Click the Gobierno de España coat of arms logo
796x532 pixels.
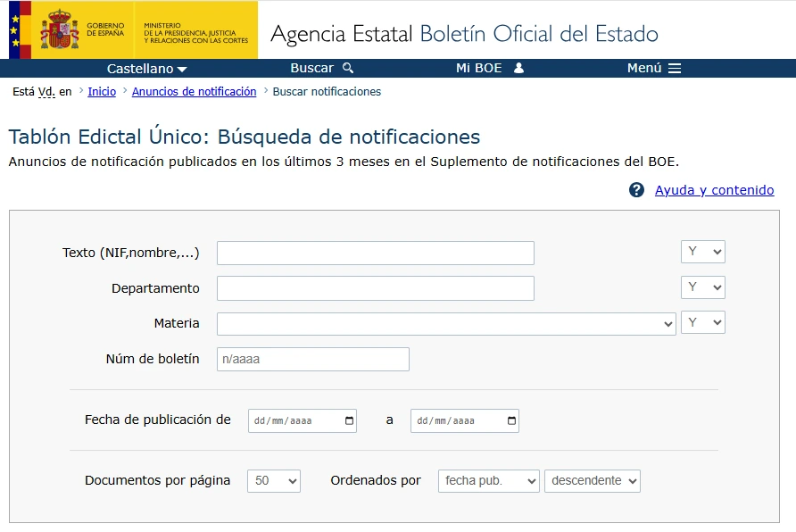click(60, 29)
